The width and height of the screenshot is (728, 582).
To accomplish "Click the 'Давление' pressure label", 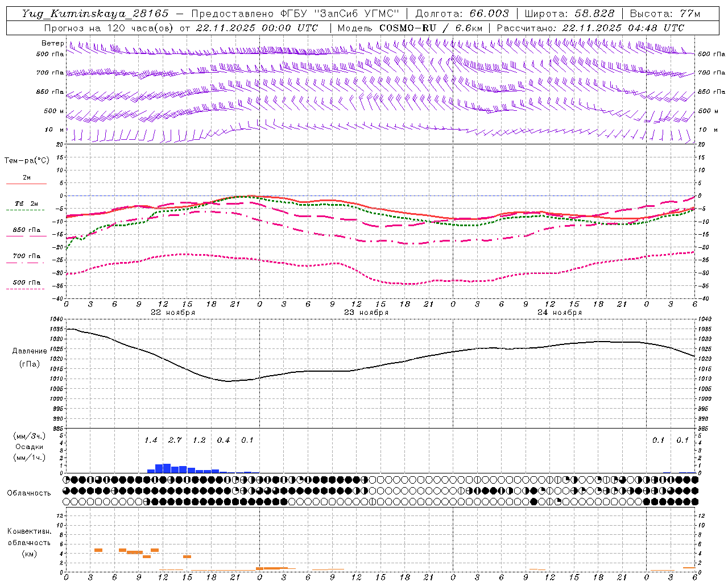I will click(x=30, y=351).
